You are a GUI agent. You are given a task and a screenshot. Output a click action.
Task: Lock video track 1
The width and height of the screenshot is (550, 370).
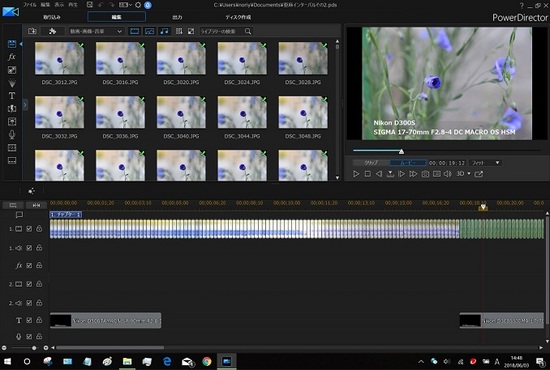pyautogui.click(x=39, y=229)
